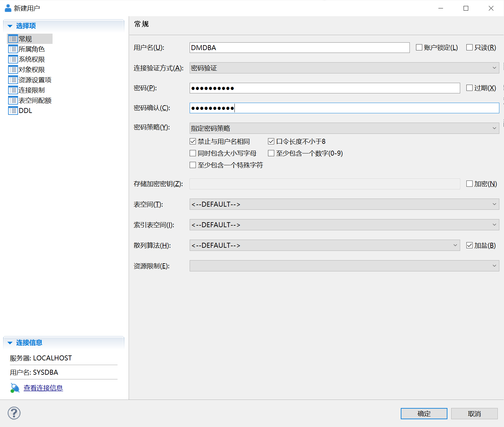
Task: Switch to the 系统权限 page
Action: [32, 59]
